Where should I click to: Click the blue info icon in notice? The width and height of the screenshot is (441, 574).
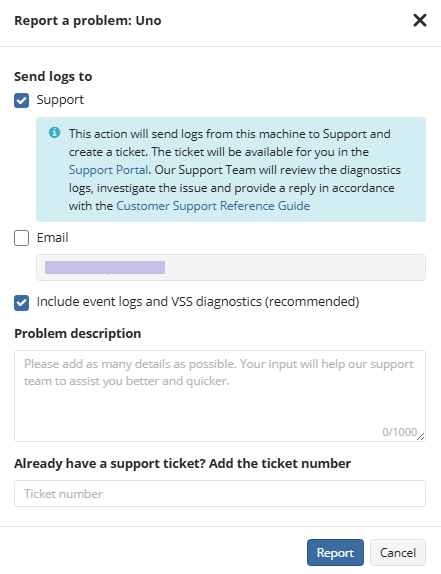click(x=55, y=133)
